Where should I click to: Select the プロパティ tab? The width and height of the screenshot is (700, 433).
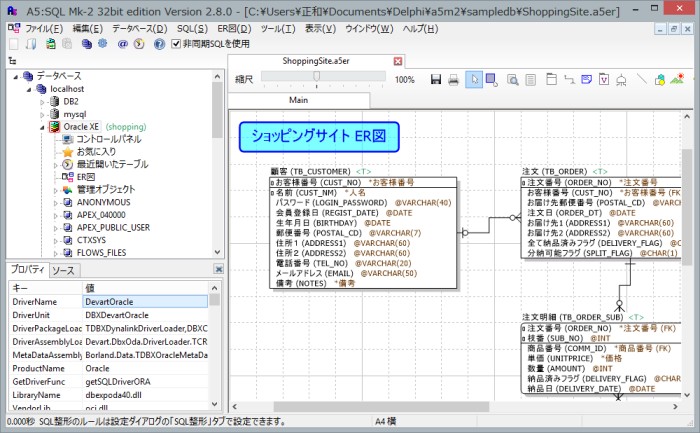(28, 269)
